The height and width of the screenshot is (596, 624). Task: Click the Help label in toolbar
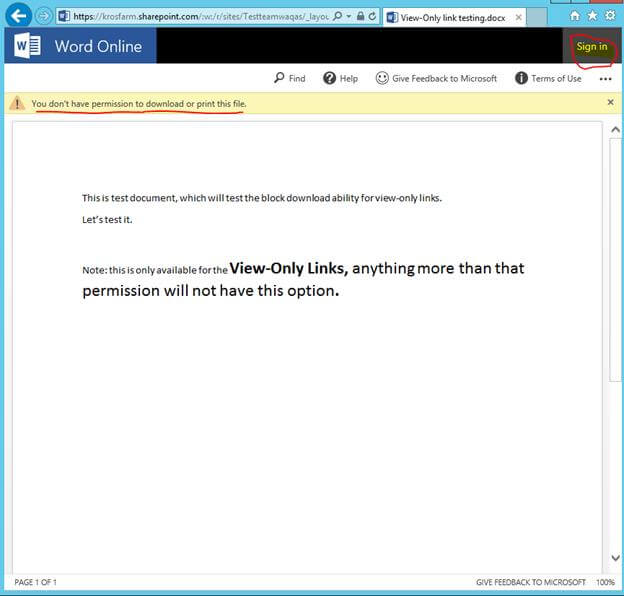[349, 78]
